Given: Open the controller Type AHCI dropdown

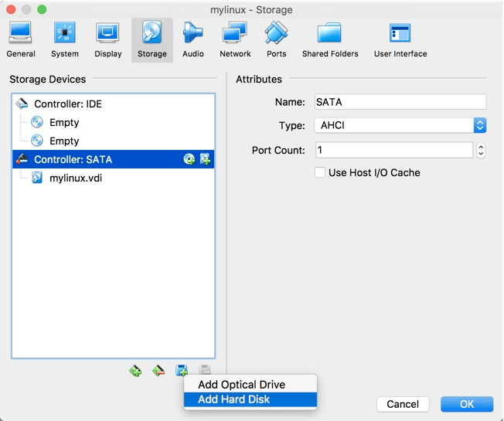Looking at the screenshot, I should (x=400, y=125).
